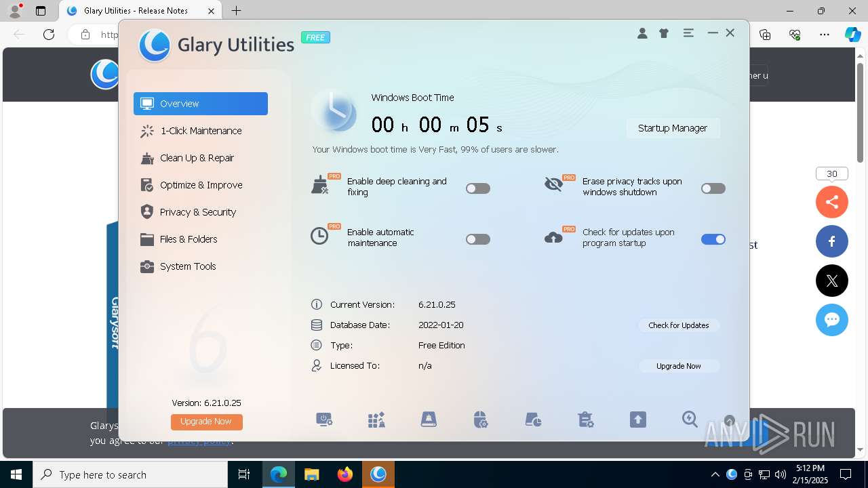This screenshot has height=488, width=868.
Task: Open the blue chat bubble button
Action: pos(832,320)
